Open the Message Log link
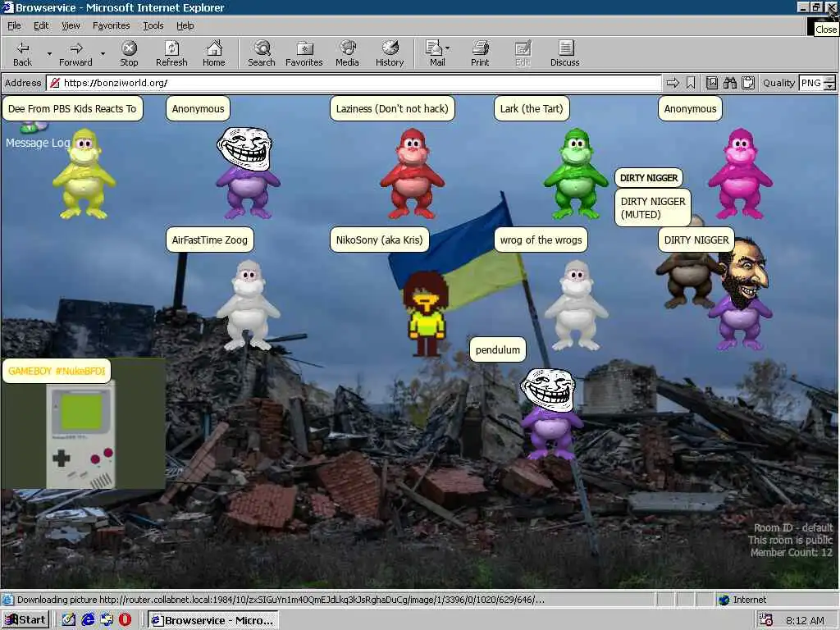 (38, 143)
